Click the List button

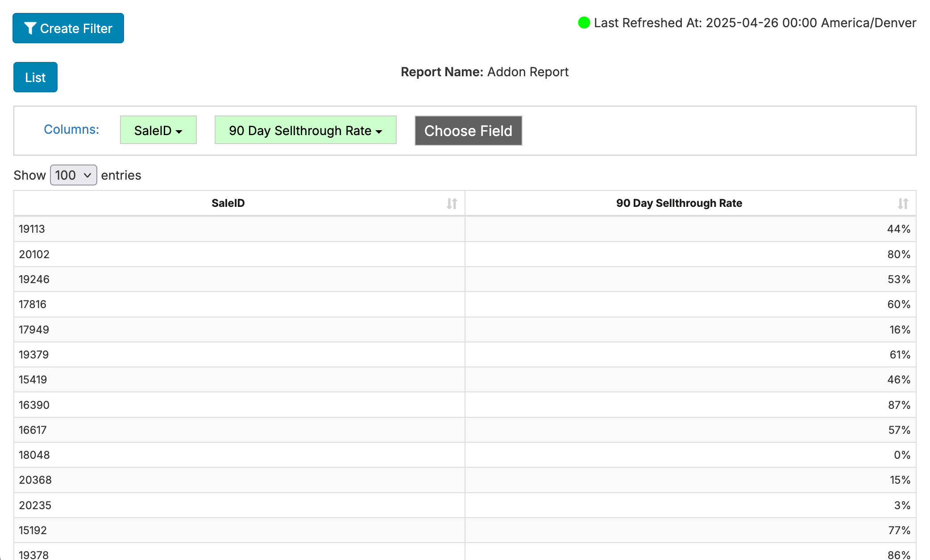tap(35, 78)
